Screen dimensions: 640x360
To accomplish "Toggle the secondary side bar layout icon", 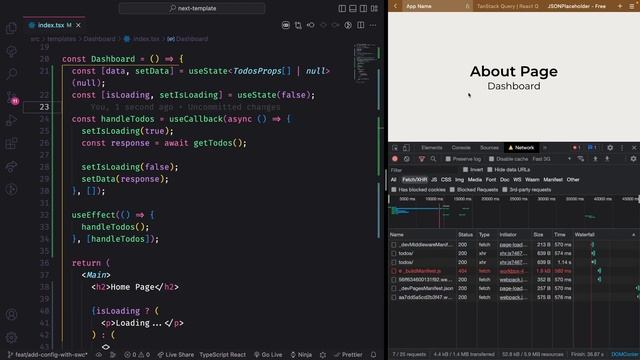I will point(363,8).
